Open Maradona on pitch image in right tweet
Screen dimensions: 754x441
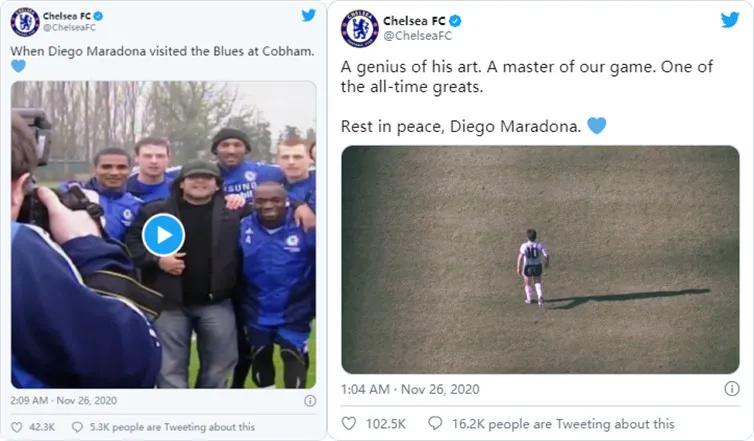(540, 260)
